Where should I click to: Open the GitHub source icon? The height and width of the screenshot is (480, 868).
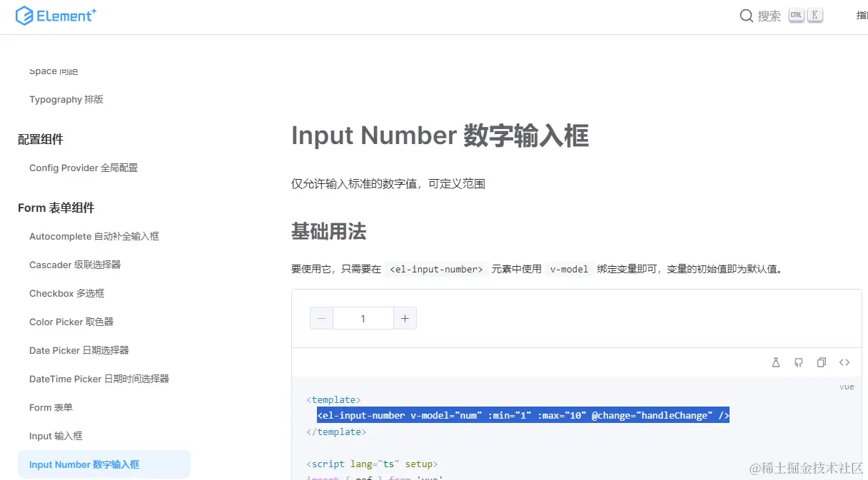pos(799,362)
